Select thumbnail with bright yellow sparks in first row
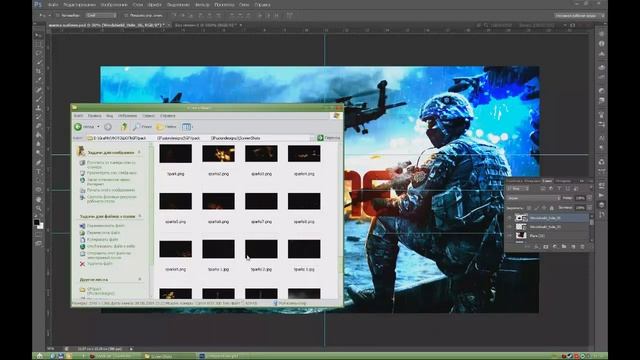Screen dimensions: 640x360 pos(218,154)
